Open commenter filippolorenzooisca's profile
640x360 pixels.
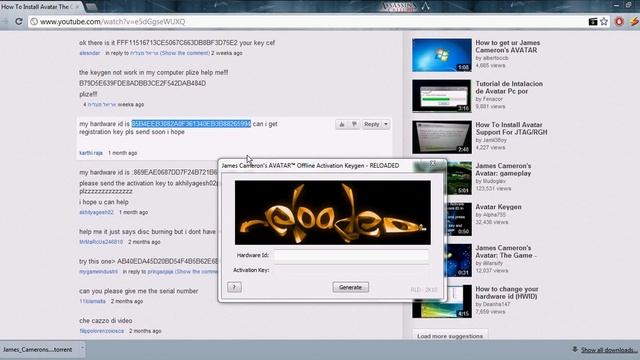(x=102, y=331)
